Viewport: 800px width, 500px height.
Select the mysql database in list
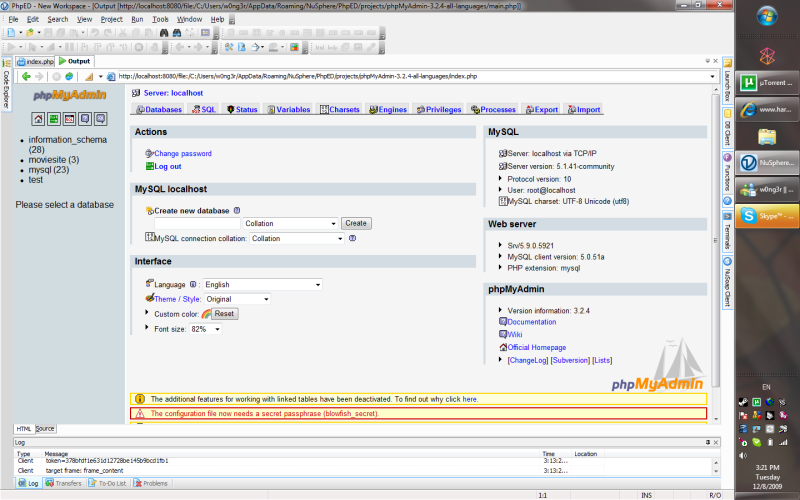(x=48, y=170)
